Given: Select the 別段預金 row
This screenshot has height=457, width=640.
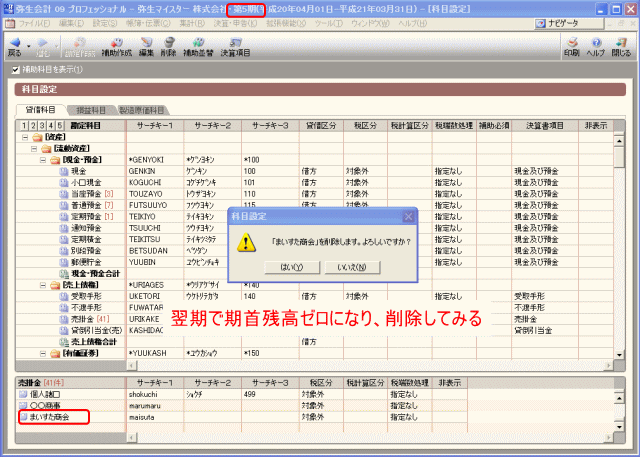Looking at the screenshot, I should click(x=315, y=251).
